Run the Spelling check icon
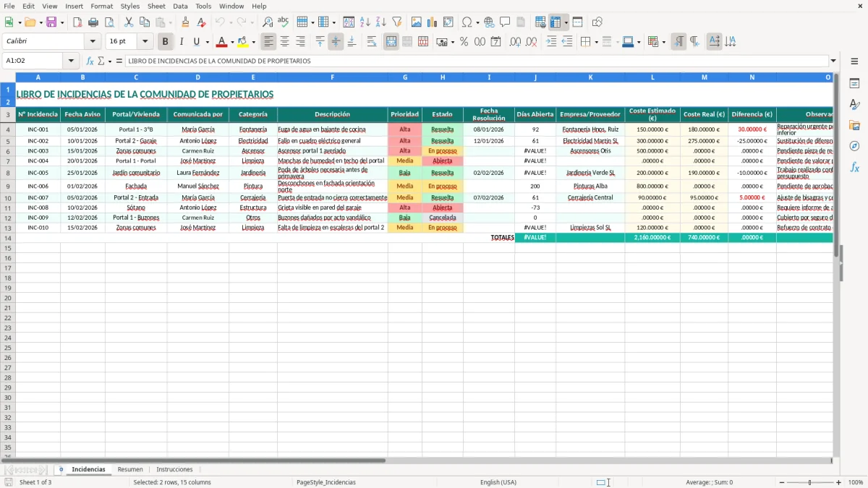The height and width of the screenshot is (488, 868). coord(283,22)
